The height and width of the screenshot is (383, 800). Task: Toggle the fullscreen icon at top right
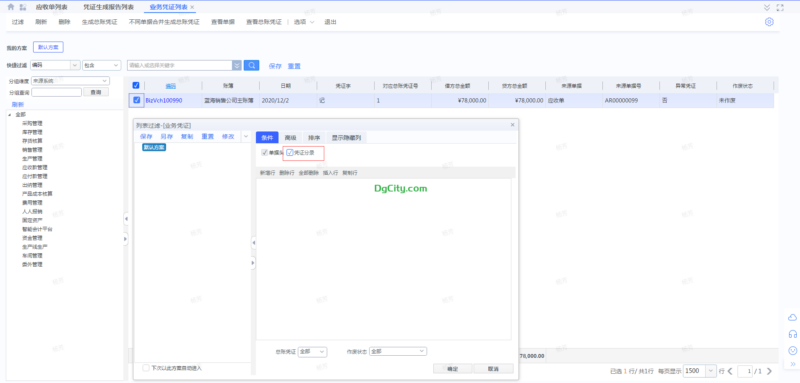click(780, 7)
